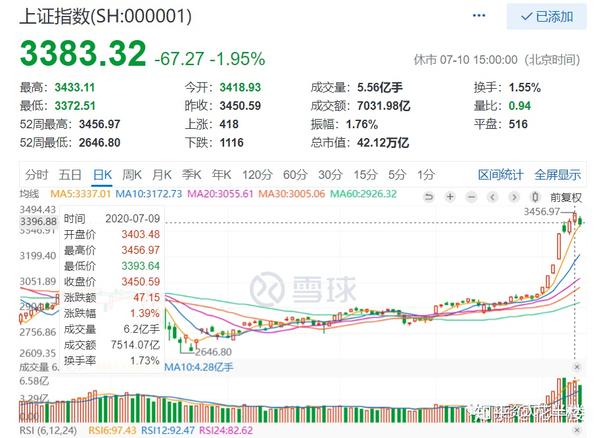
Task: Toggle the 已添加 watchlist button
Action: [x=547, y=17]
